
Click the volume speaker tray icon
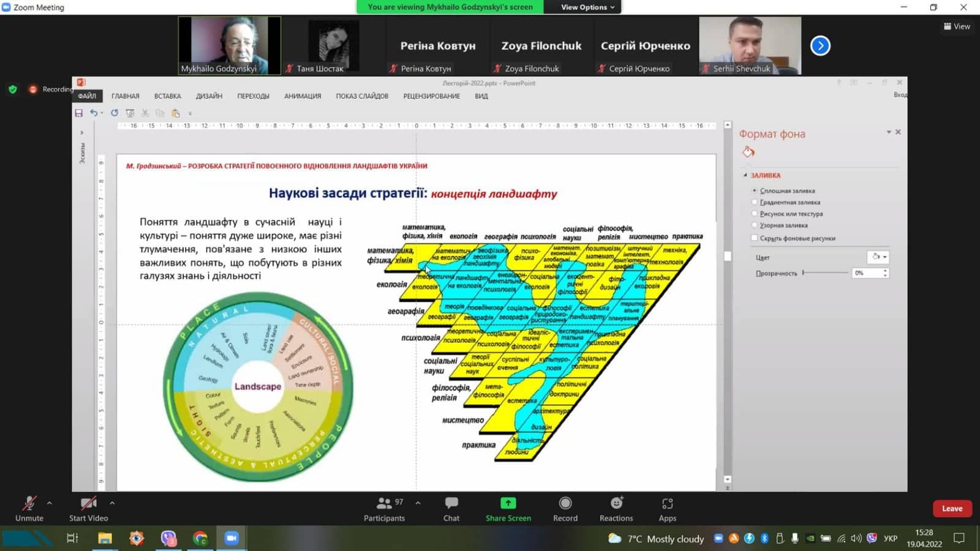(856, 538)
